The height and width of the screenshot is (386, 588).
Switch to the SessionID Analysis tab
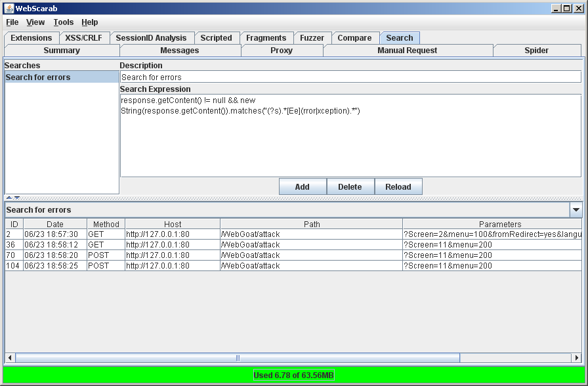pos(151,38)
